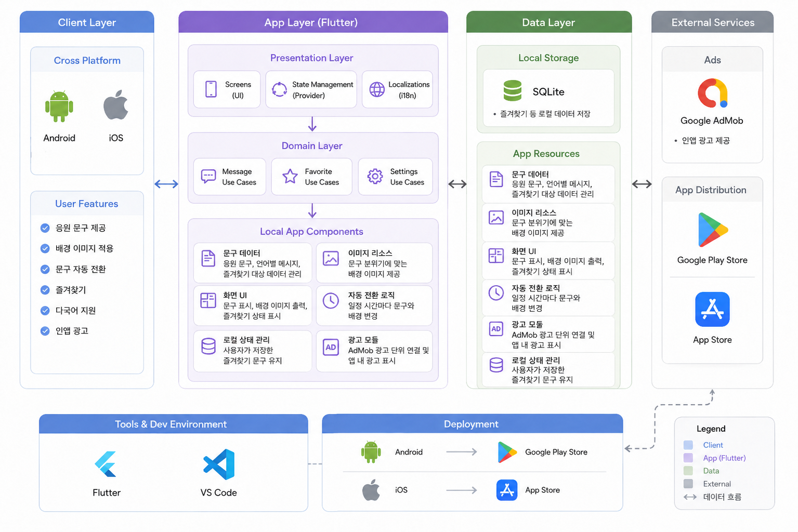Click the 광고 모듈 AD icon in App Resources
The height and width of the screenshot is (532, 798).
pos(496,329)
